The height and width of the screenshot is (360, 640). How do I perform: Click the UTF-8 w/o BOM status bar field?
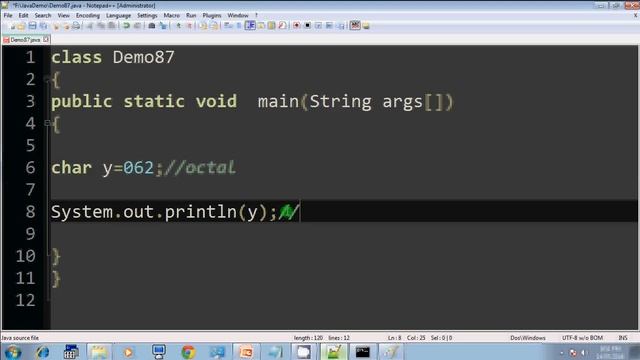click(582, 338)
